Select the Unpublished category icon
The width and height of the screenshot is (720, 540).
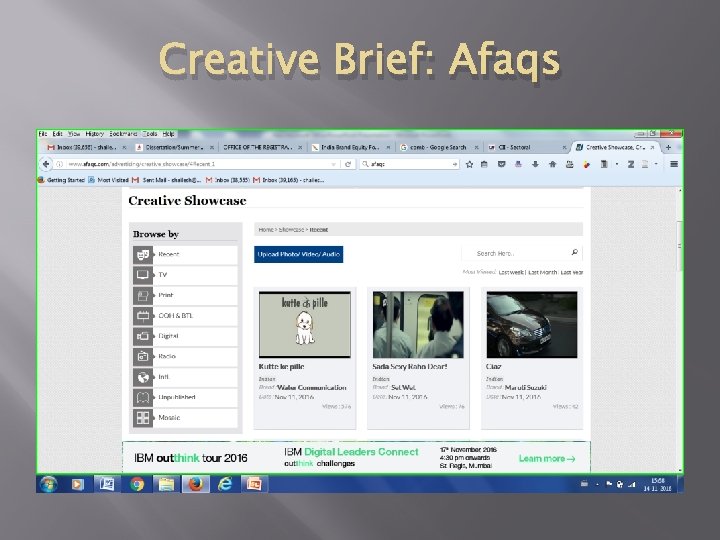coord(143,397)
